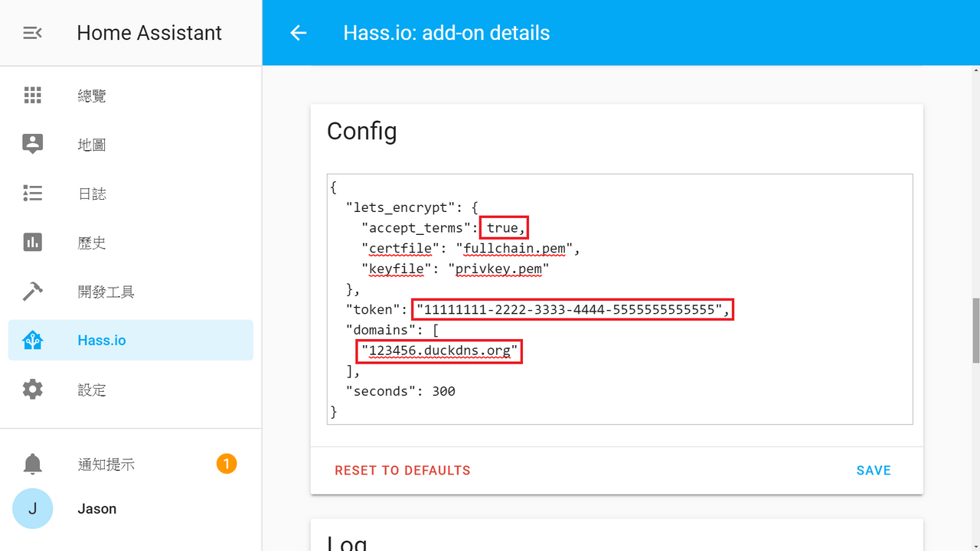
Task: Select Hass.io in the sidebar
Action: (131, 341)
